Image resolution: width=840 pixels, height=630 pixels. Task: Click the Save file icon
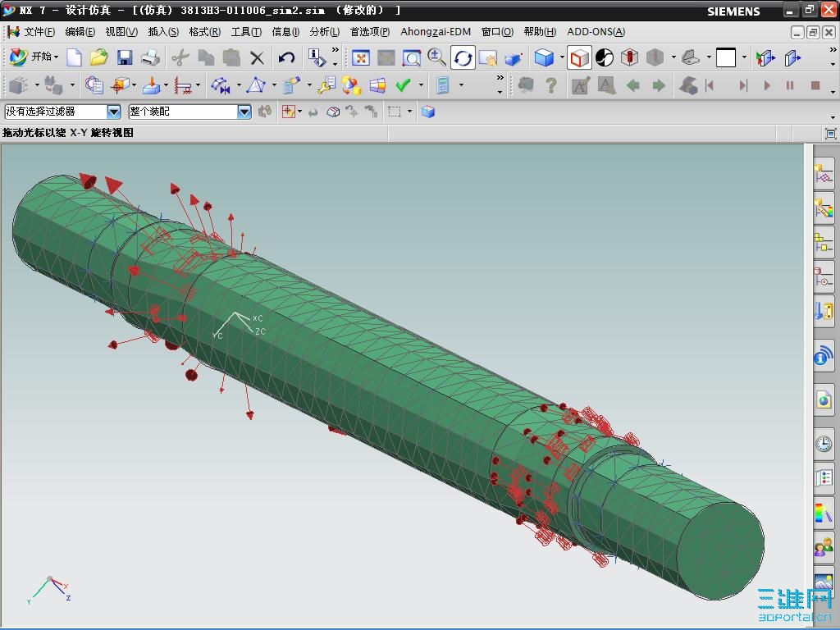[124, 57]
